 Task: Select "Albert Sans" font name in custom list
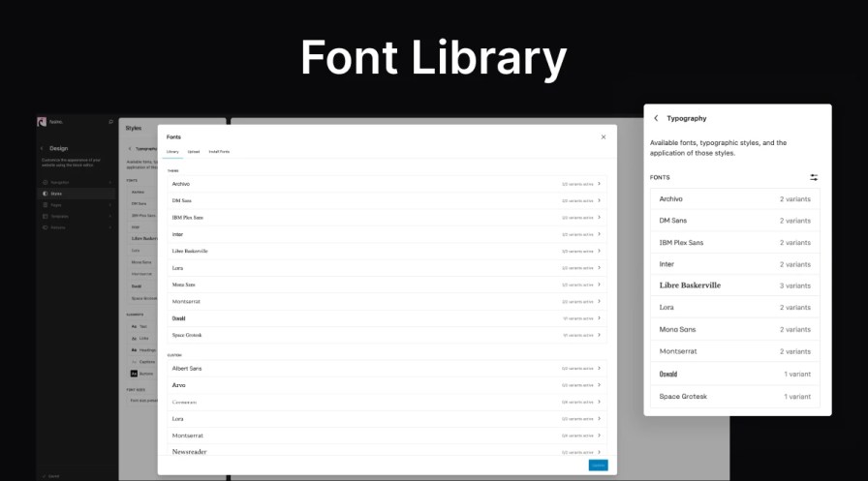point(187,368)
